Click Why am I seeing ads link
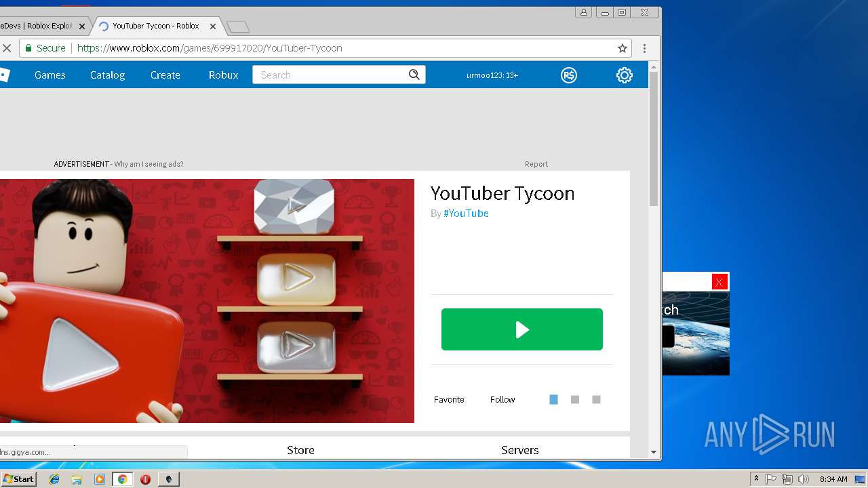This screenshot has width=868, height=488. click(149, 164)
